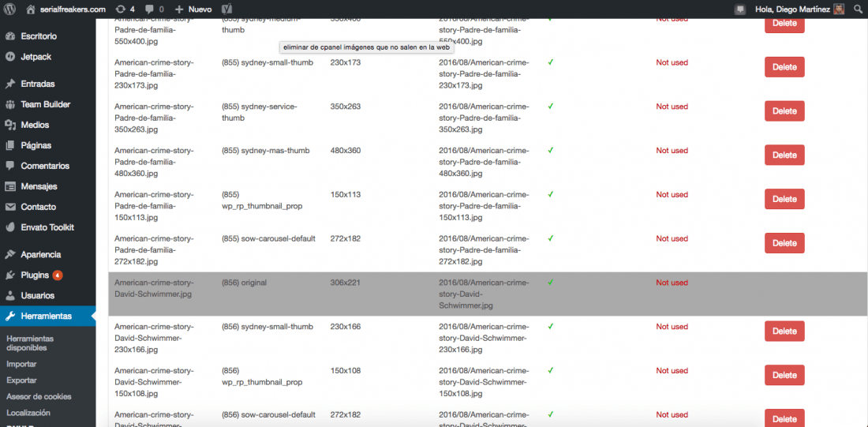
Task: Click the Exportar tools link
Action: pyautogui.click(x=21, y=380)
